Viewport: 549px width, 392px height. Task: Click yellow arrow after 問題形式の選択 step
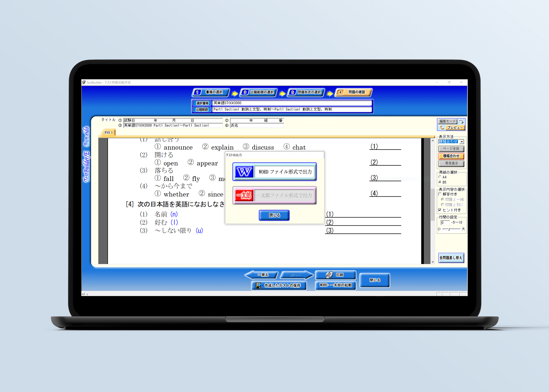330,93
